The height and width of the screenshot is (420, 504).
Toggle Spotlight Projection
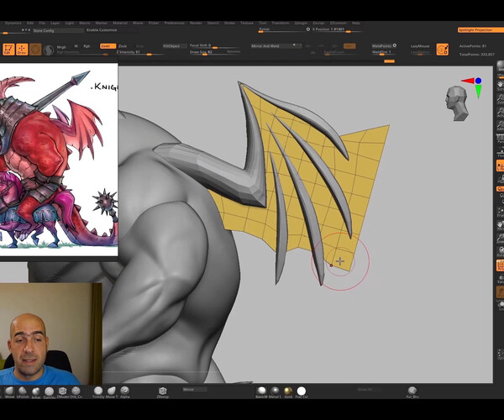tap(480, 30)
